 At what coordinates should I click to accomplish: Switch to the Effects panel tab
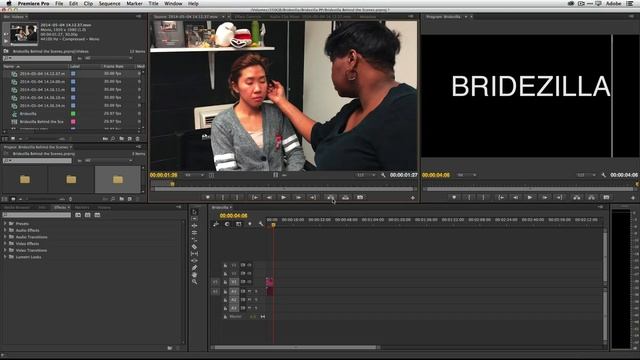(60, 207)
